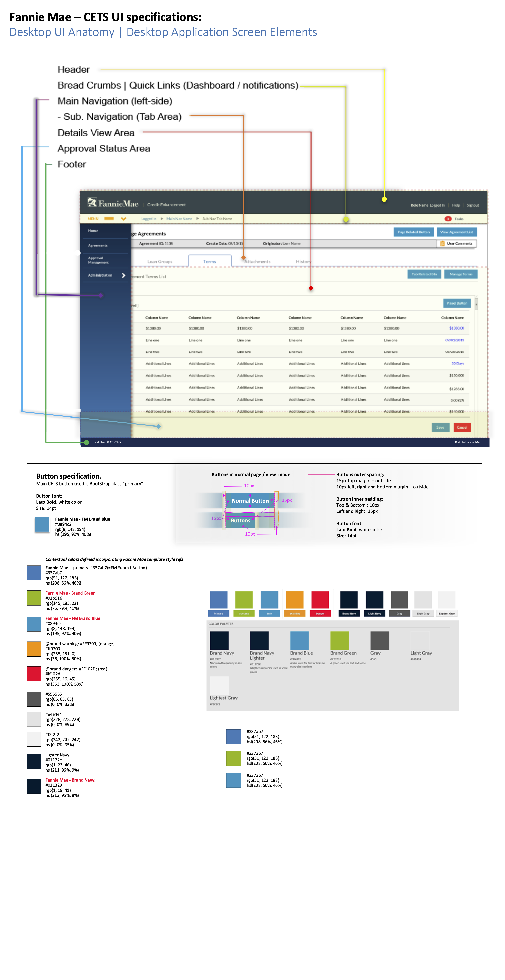Click the Info sample button

click(269, 614)
